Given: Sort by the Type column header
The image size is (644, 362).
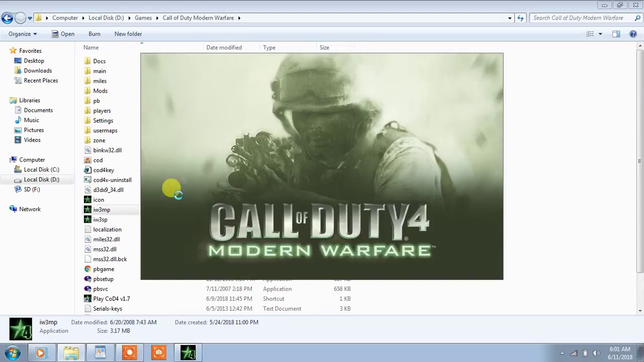Looking at the screenshot, I should tap(269, 47).
